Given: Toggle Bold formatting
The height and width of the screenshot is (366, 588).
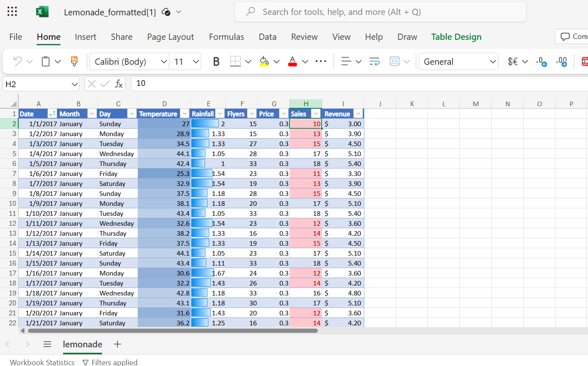Looking at the screenshot, I should coord(216,61).
